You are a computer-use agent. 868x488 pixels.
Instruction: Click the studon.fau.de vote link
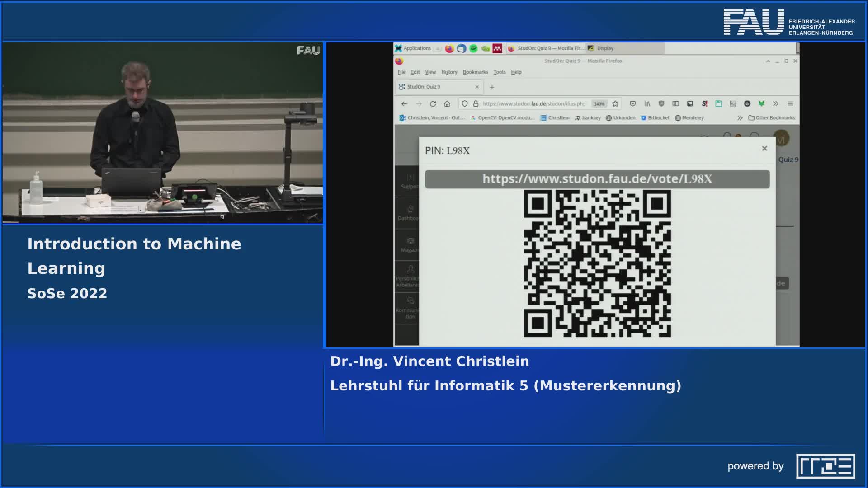(x=597, y=179)
